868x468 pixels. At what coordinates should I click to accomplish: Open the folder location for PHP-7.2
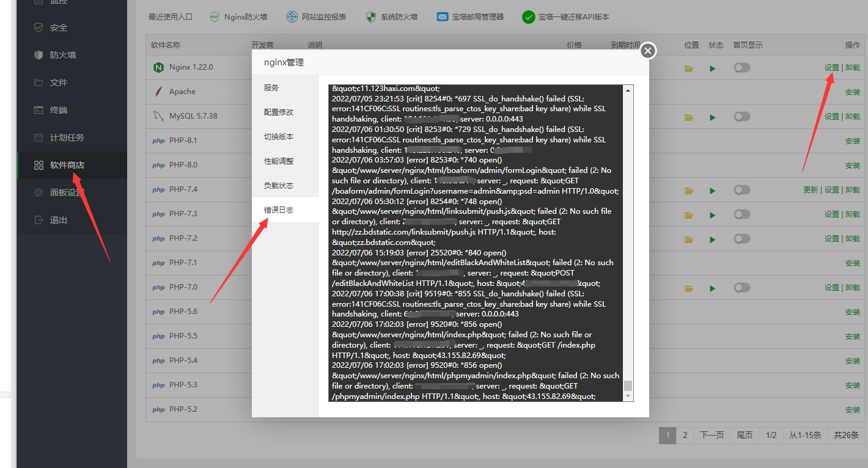click(x=689, y=239)
